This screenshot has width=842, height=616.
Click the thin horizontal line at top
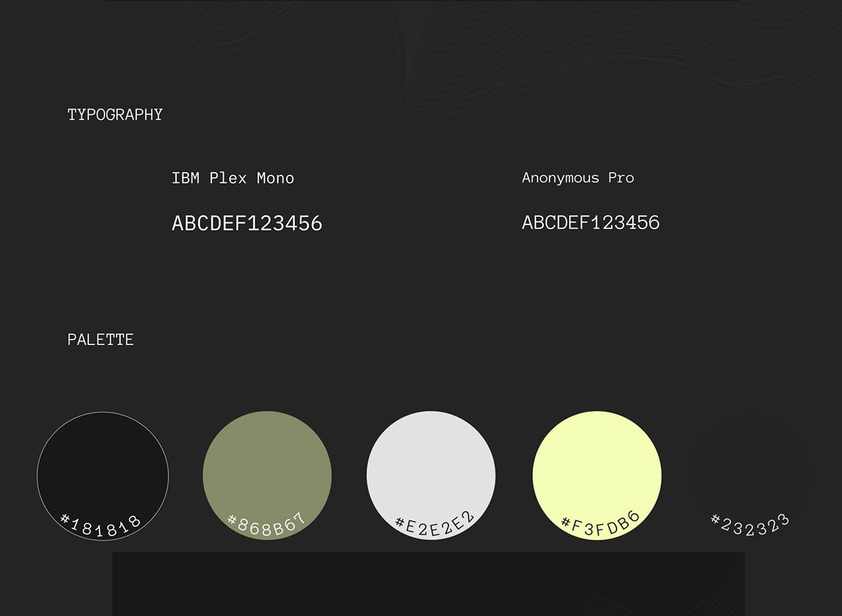click(421, 1)
